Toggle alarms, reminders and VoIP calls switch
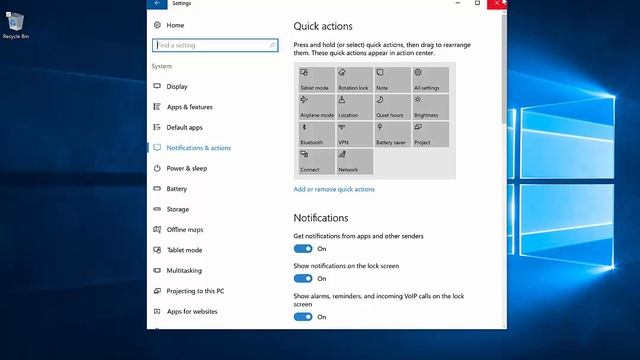 pos(303,317)
